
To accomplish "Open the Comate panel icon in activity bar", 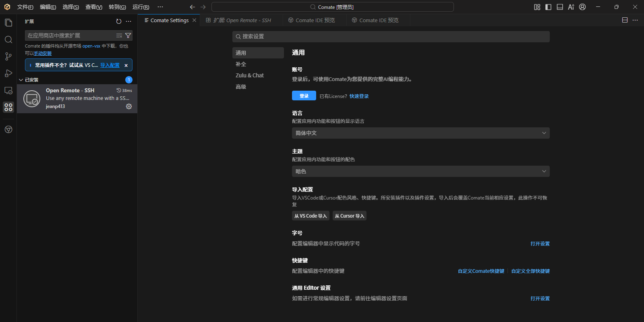I will [8, 129].
